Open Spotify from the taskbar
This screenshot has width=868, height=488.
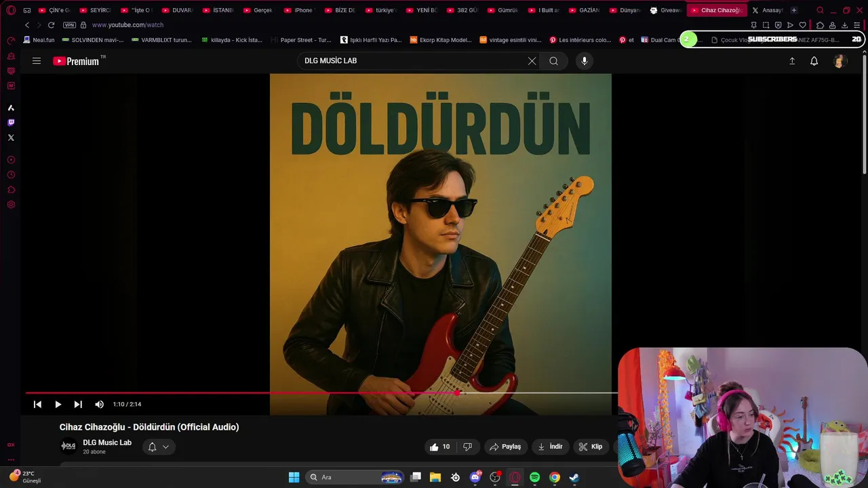(534, 477)
